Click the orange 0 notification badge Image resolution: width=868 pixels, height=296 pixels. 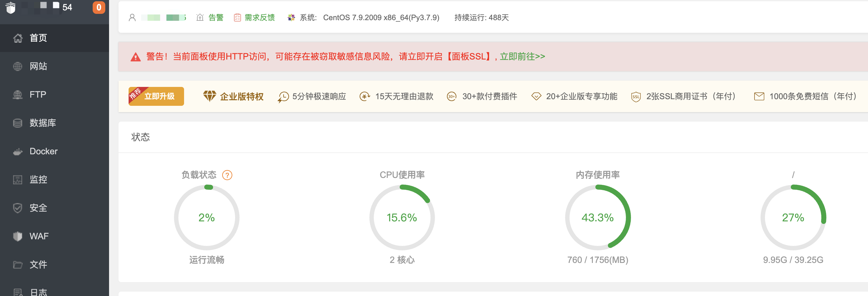[x=99, y=8]
